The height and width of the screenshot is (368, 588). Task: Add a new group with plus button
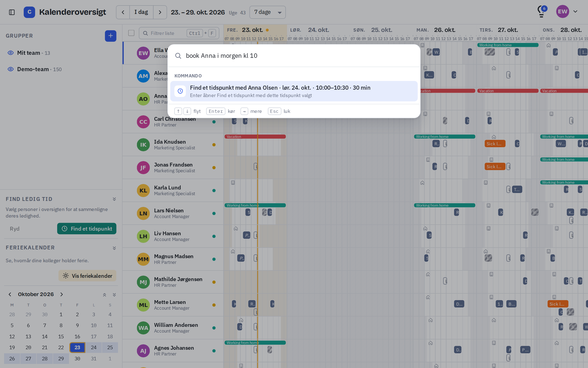(111, 36)
